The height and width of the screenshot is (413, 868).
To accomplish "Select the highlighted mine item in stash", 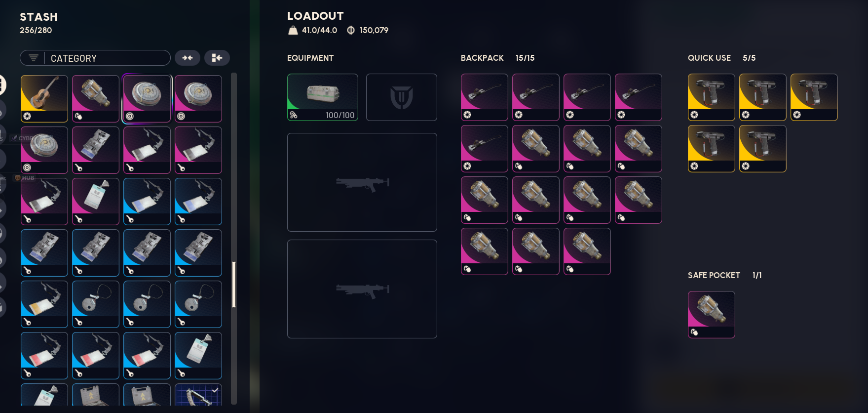I will click(147, 98).
